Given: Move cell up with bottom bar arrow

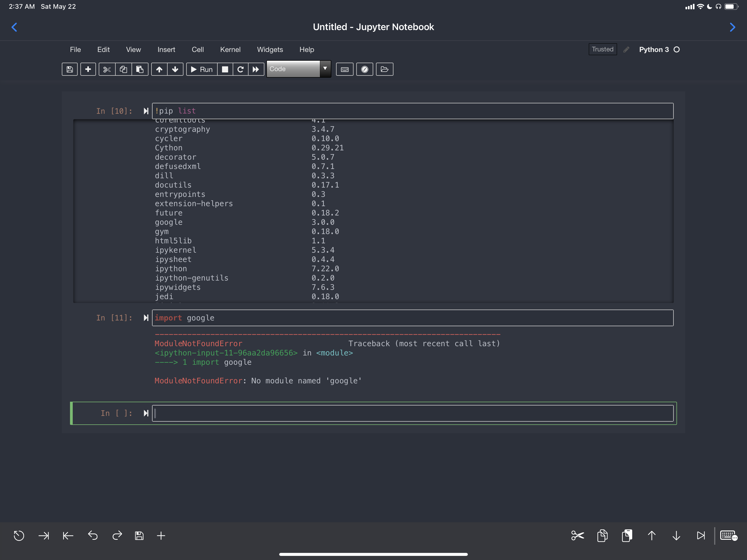Looking at the screenshot, I should tap(652, 536).
